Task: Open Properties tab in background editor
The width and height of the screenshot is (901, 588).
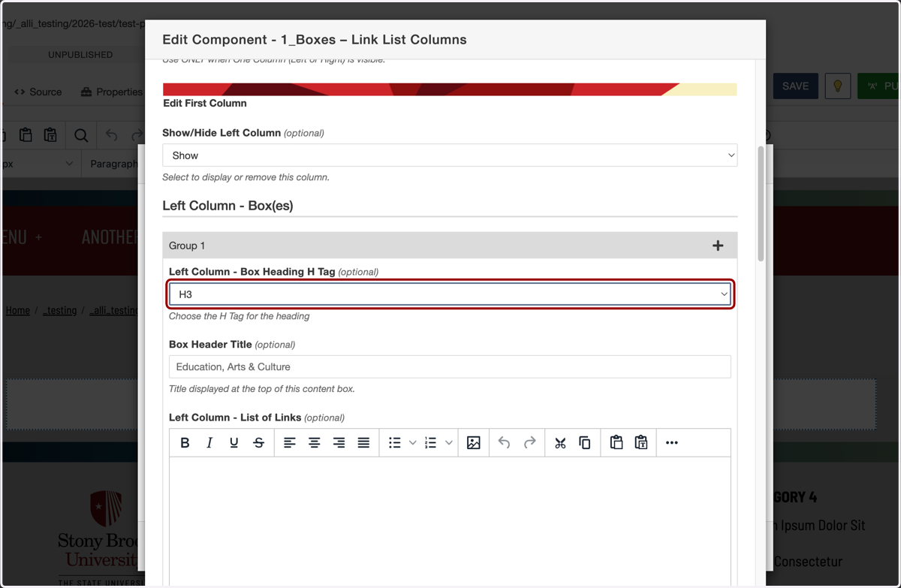Action: tap(112, 92)
